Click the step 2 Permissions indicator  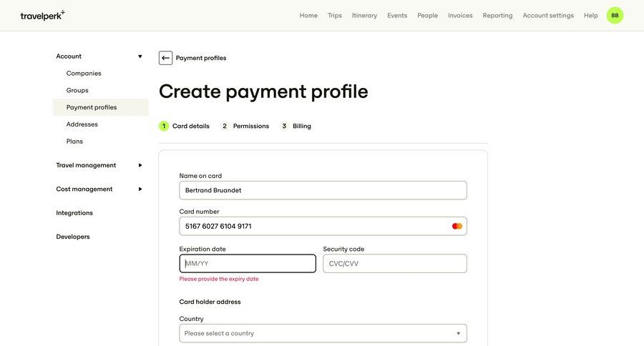click(245, 126)
